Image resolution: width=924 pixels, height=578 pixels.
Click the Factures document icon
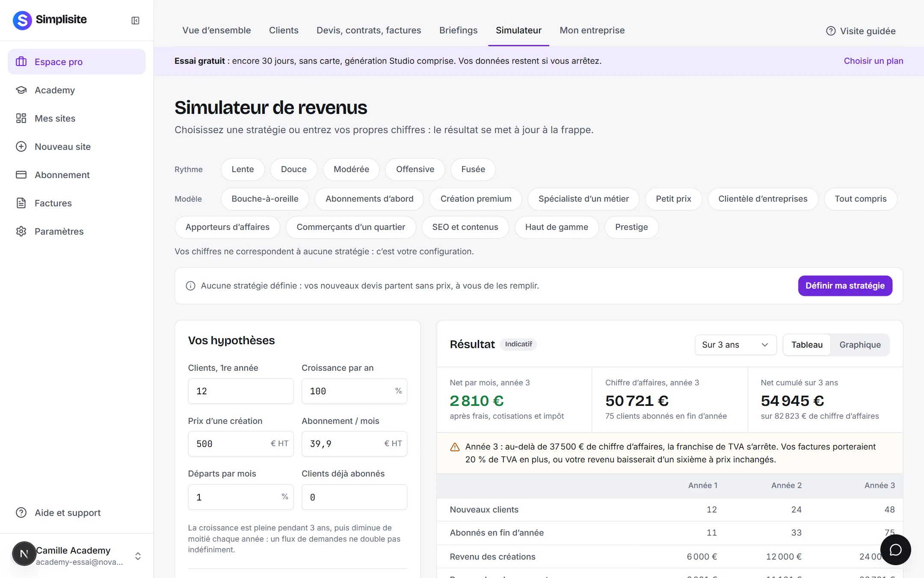[21, 203]
